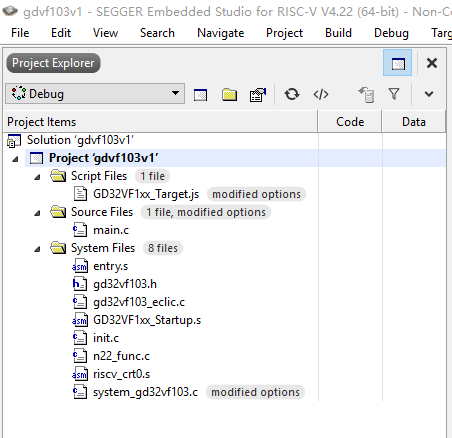Toggle the Project Explorer window-mode button
This screenshot has height=438, width=452.
[x=398, y=63]
